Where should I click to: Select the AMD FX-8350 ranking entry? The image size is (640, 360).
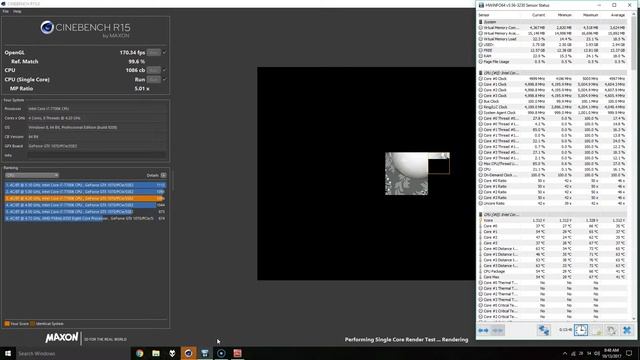pos(85,218)
